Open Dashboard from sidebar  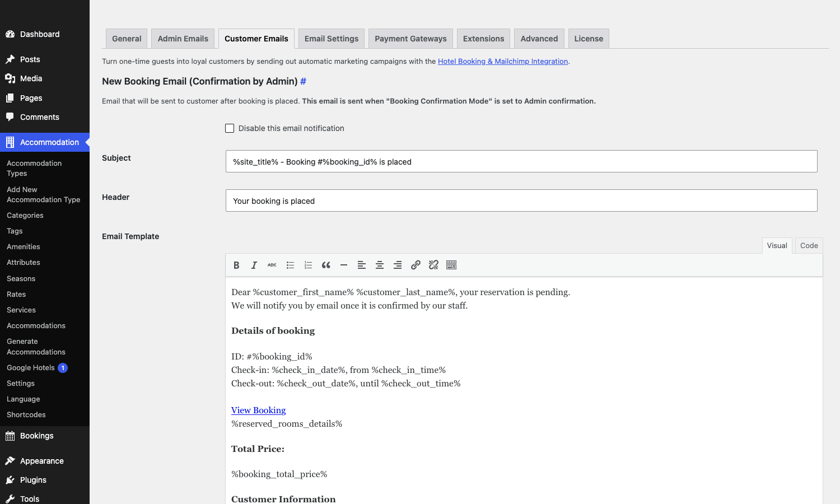tap(45, 34)
